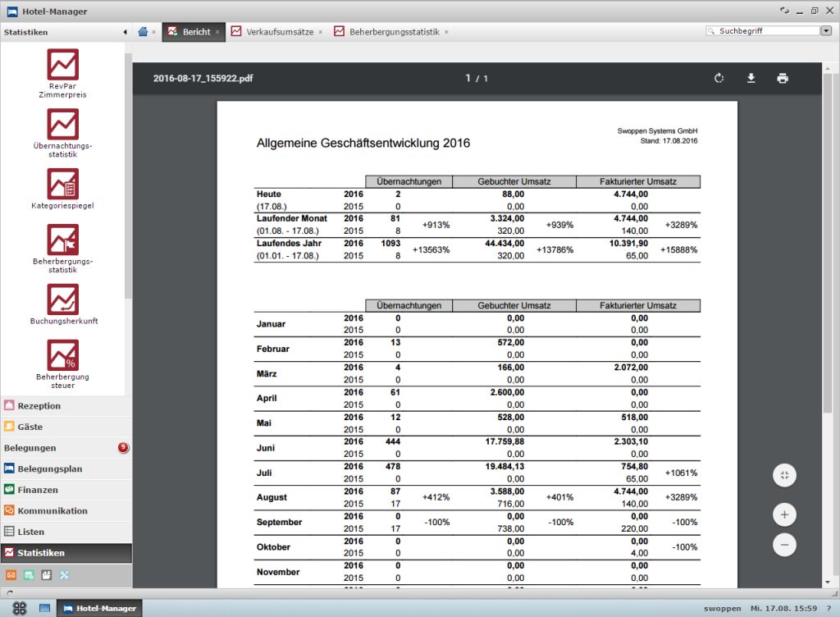Open Buchungsherkunft statistics
Image resolution: width=840 pixels, height=617 pixels.
click(x=62, y=300)
